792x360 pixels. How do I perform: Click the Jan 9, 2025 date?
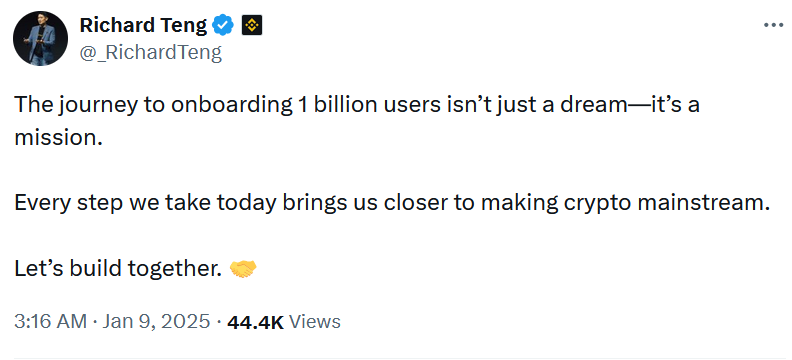click(x=156, y=321)
